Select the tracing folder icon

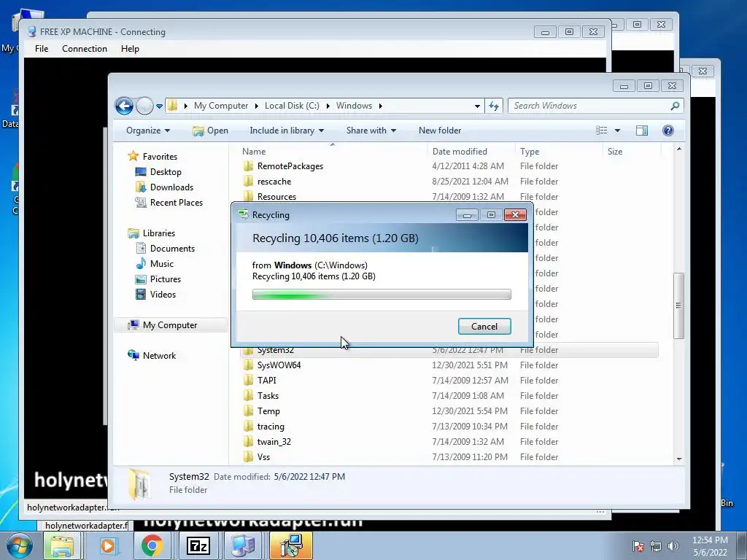(248, 426)
